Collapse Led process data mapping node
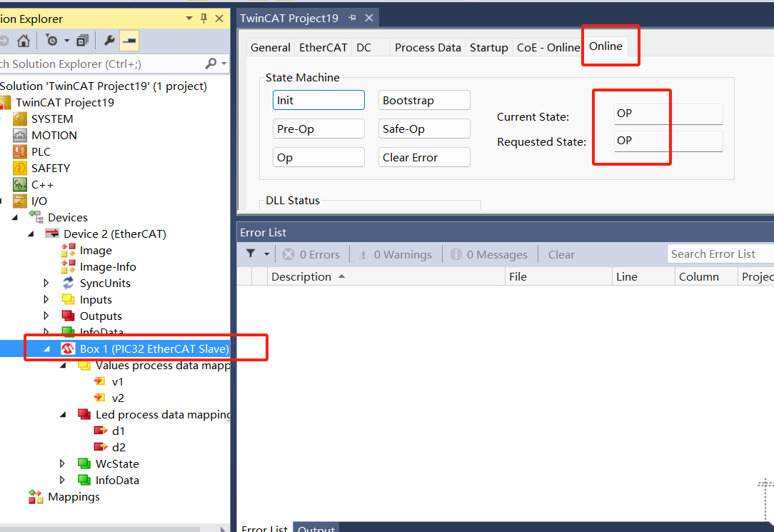Screen dimensions: 774x532 point(63,415)
